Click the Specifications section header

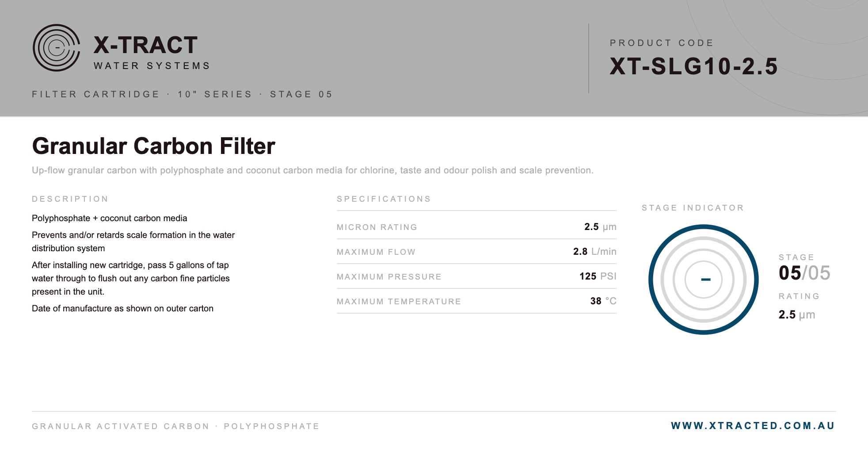tap(384, 199)
